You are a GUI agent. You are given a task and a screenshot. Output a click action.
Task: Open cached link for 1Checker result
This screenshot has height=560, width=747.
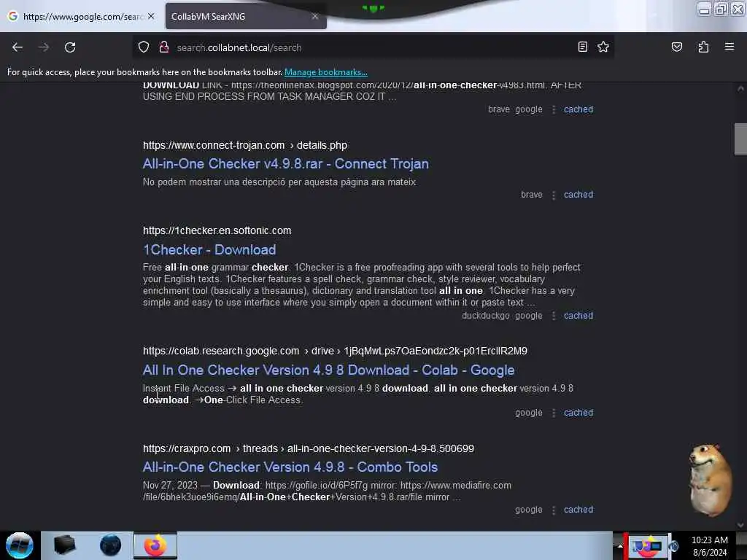[x=578, y=315]
